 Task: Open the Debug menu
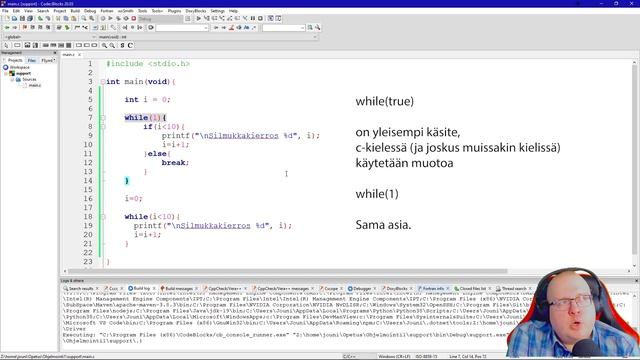point(90,11)
